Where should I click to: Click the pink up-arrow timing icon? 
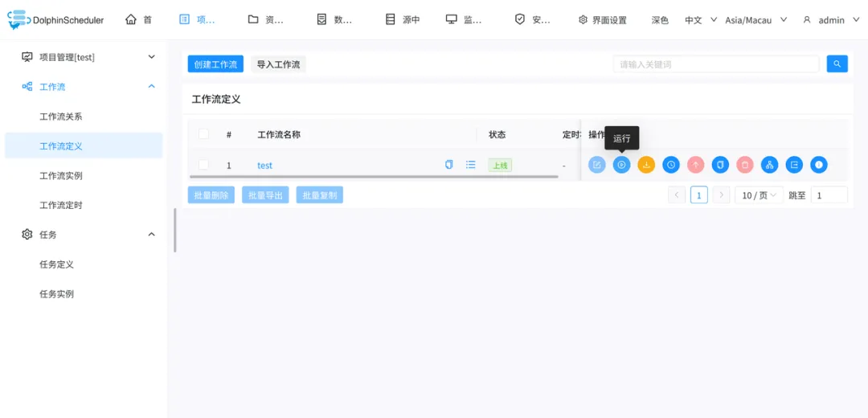coord(696,165)
